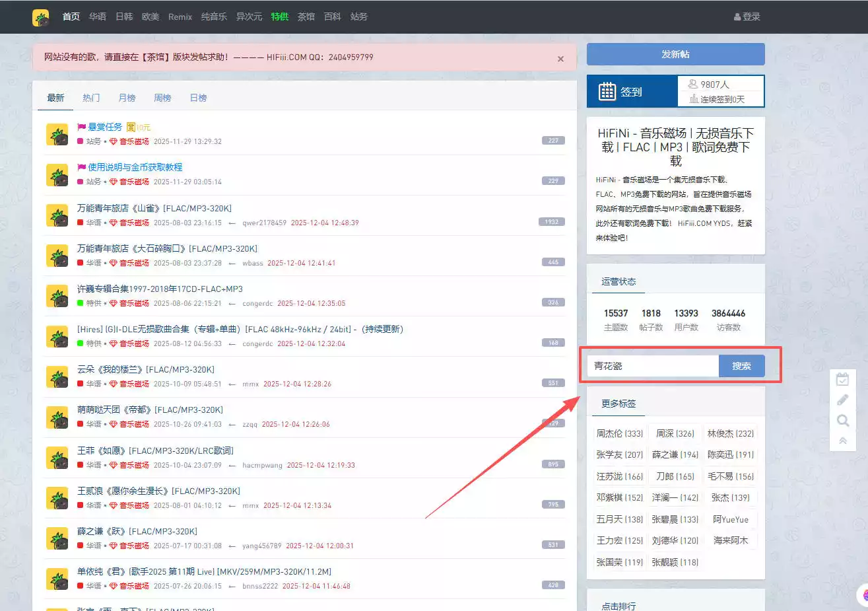
Task: Open post 许巍专辑合集1997-2018年17CD
Action: (160, 289)
